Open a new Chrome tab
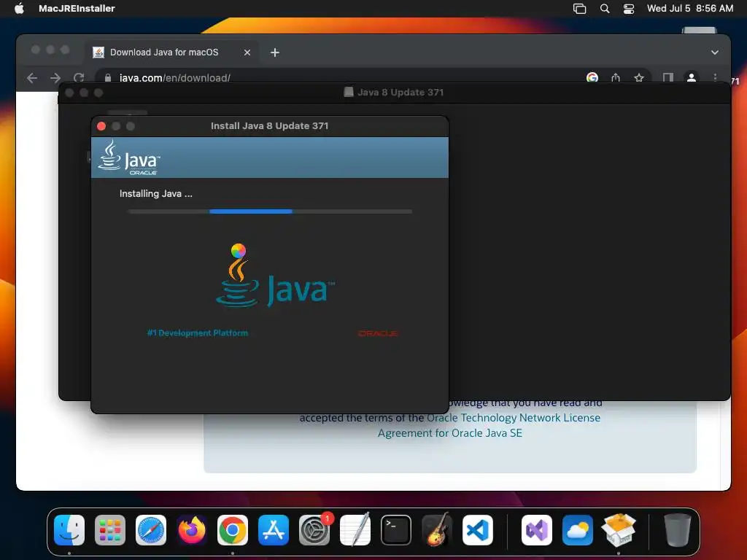 point(275,52)
